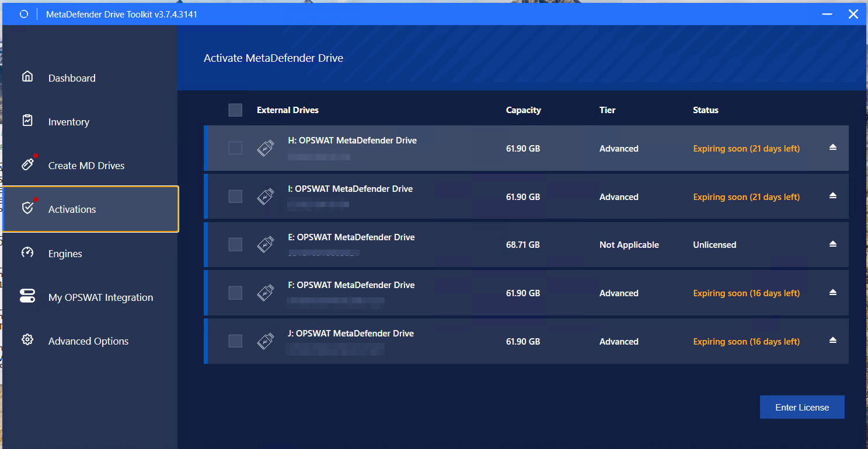Eject the E: drive
Image resolution: width=868 pixels, height=449 pixels.
(x=833, y=244)
